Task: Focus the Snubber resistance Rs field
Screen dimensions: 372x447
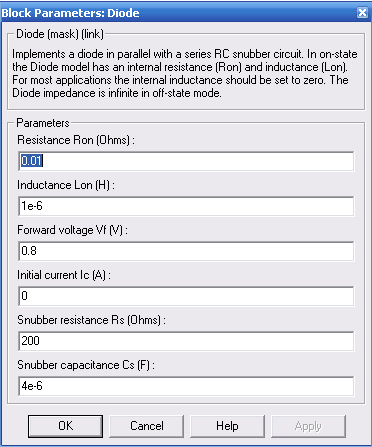Action: pyautogui.click(x=186, y=341)
